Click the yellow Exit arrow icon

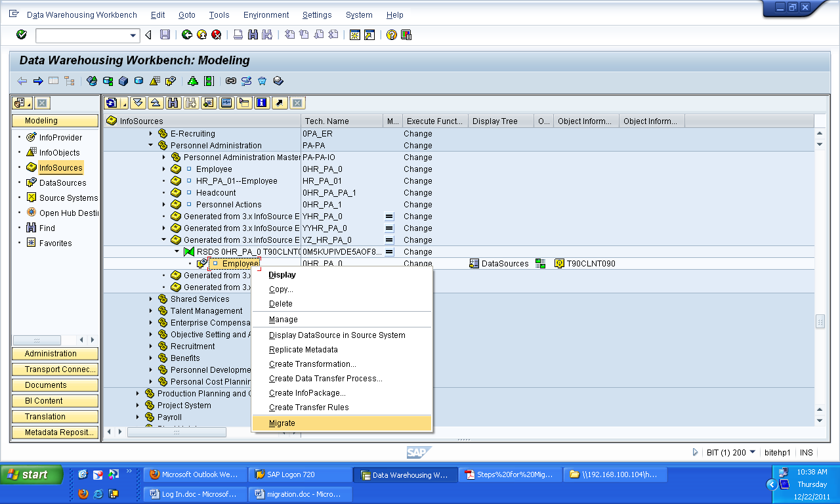201,35
